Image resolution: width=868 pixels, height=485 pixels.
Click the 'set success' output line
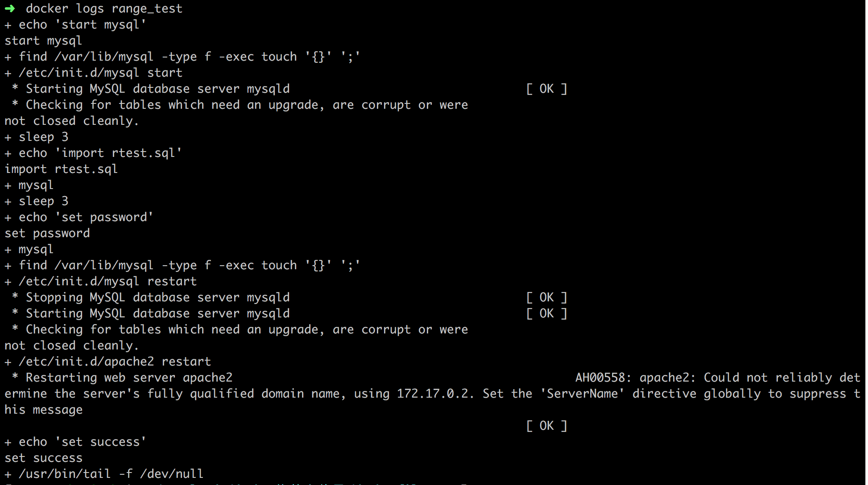click(44, 458)
